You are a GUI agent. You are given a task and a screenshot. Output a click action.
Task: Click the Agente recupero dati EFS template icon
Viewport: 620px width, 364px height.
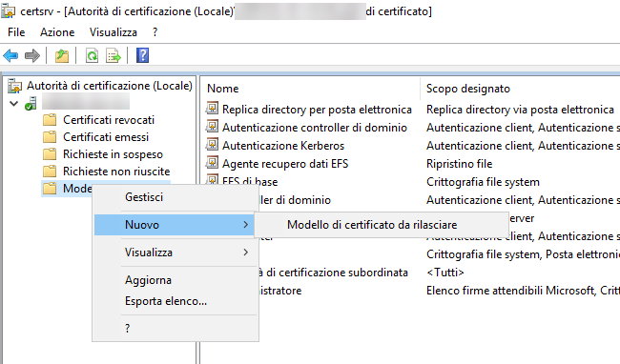pyautogui.click(x=212, y=163)
